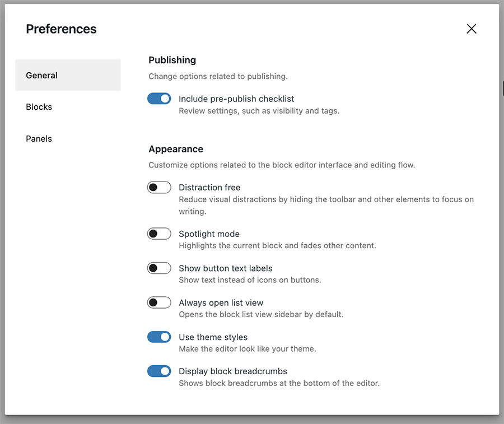Turn on Always open list view
Viewport: 504px width, 424px height.
[x=159, y=302]
